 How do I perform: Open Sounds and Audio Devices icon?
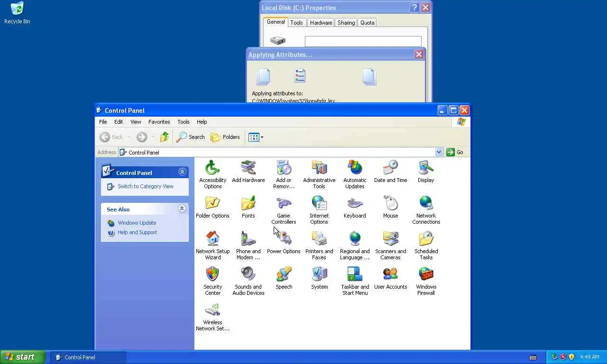tap(248, 274)
